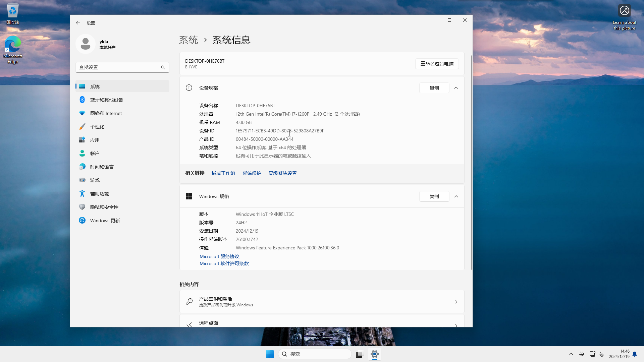Image resolution: width=644 pixels, height=362 pixels.
Task: Open Microsoft 软件许可条款 link
Action: [224, 263]
